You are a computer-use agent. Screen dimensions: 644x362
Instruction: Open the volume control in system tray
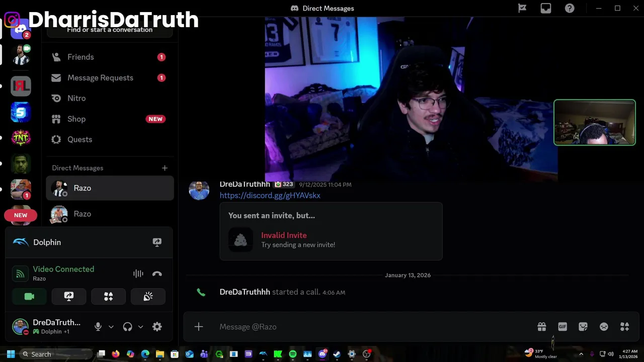(x=611, y=354)
